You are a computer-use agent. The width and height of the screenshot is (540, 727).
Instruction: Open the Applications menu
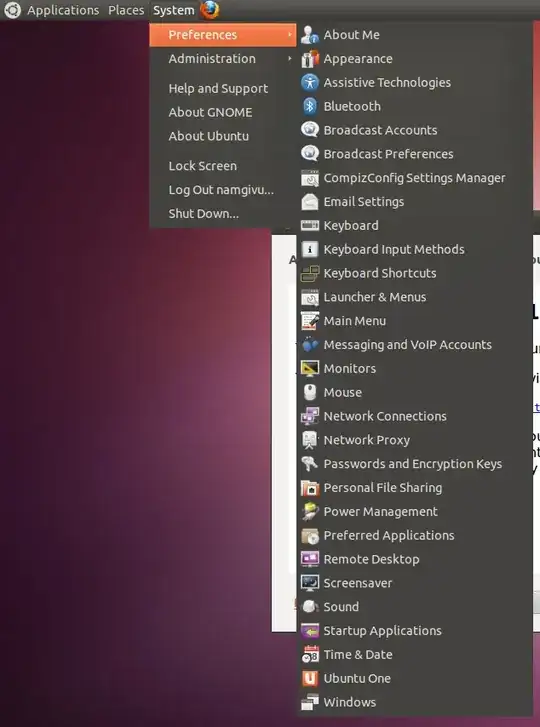tap(63, 10)
